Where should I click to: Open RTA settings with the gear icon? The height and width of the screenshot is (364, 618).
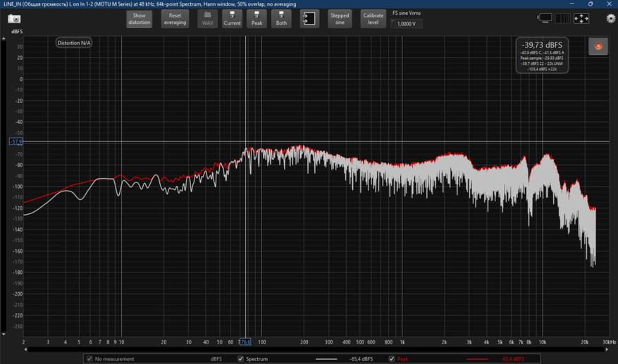[610, 19]
